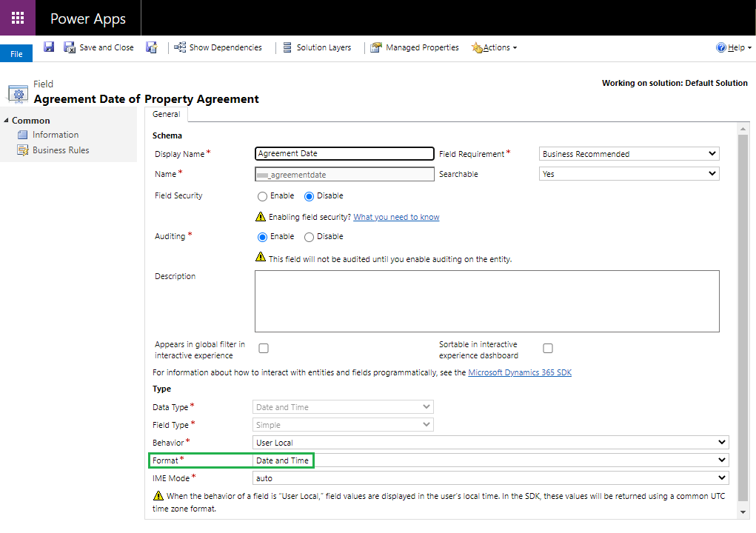Open Managed Properties from toolbar
756x533 pixels.
pos(415,47)
